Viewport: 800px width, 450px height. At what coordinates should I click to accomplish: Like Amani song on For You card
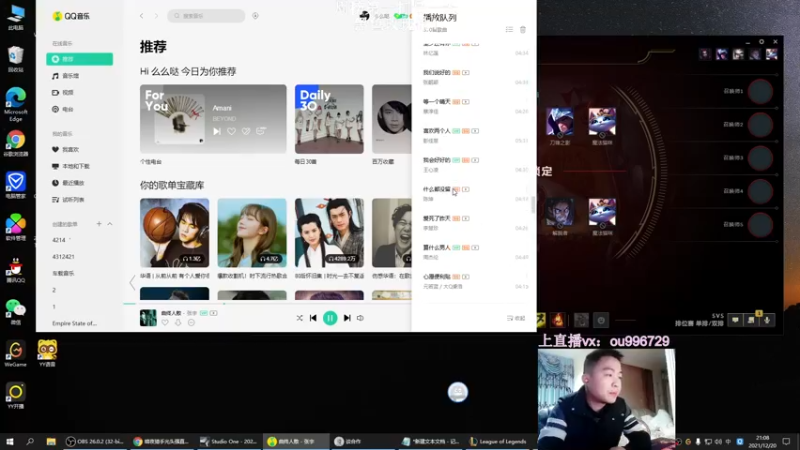click(x=231, y=131)
